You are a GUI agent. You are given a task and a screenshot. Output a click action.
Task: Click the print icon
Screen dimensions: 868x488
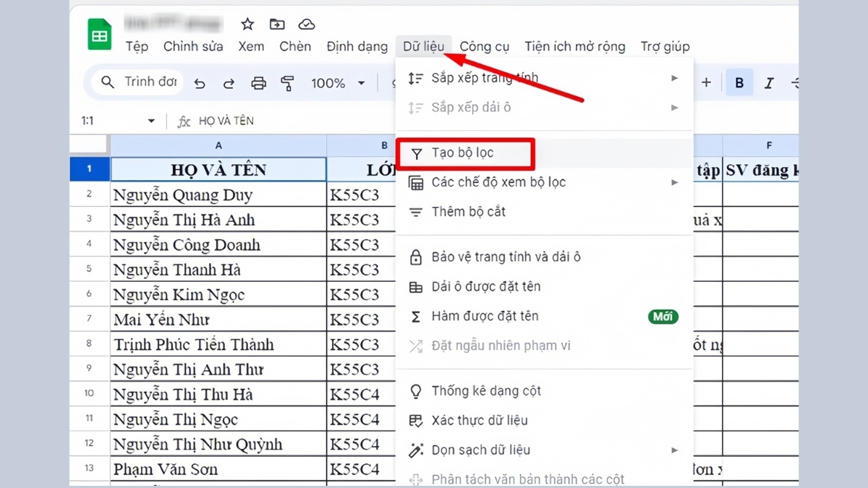(258, 84)
